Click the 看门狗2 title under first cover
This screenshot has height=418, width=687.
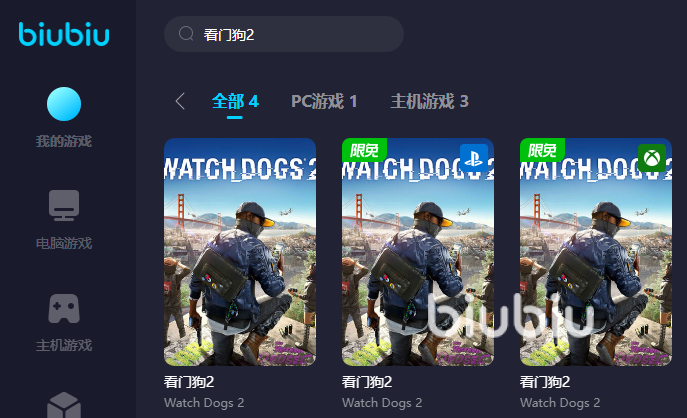[x=189, y=382]
